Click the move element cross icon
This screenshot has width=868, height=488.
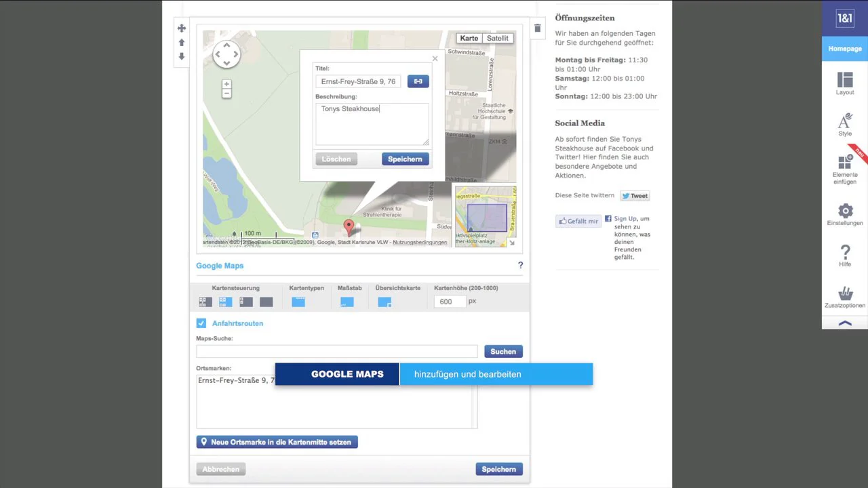[x=182, y=28]
